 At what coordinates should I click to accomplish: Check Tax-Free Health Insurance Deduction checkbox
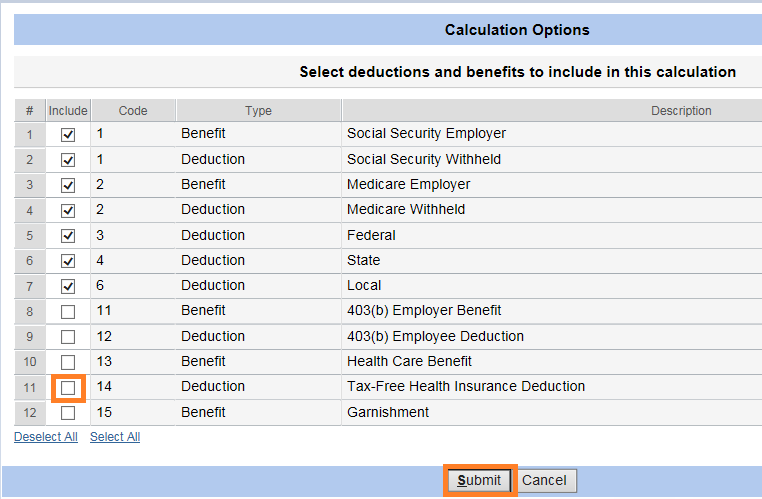(68, 388)
